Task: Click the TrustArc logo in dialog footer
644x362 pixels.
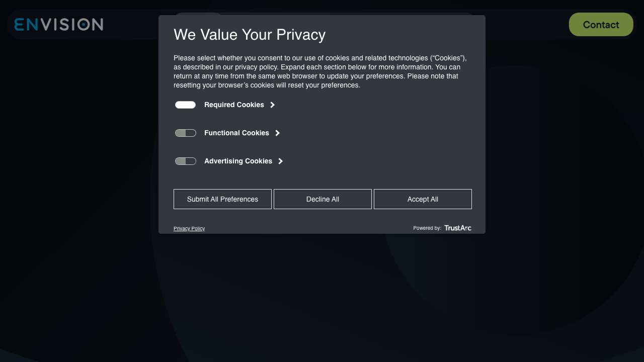Action: click(x=457, y=228)
